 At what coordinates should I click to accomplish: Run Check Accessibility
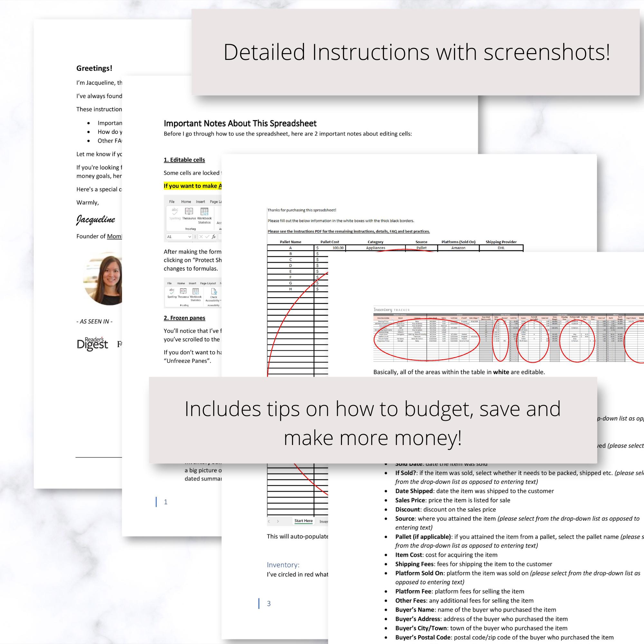coord(214,292)
